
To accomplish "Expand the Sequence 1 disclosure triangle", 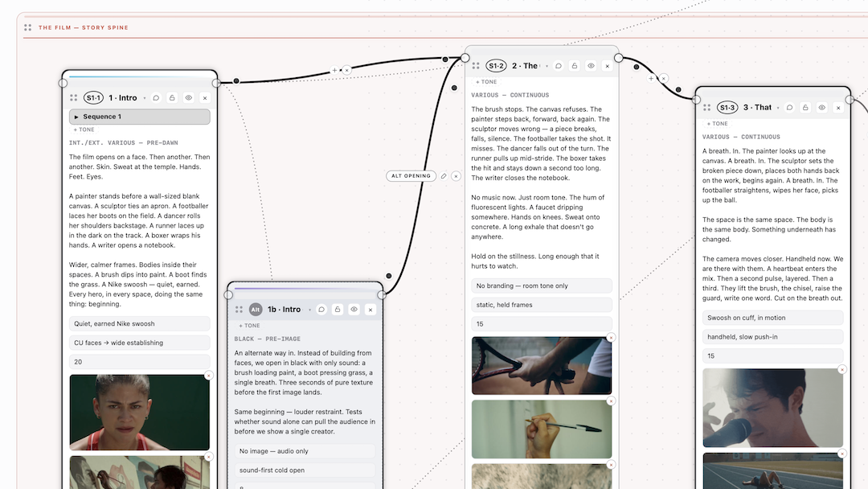I will tap(76, 117).
